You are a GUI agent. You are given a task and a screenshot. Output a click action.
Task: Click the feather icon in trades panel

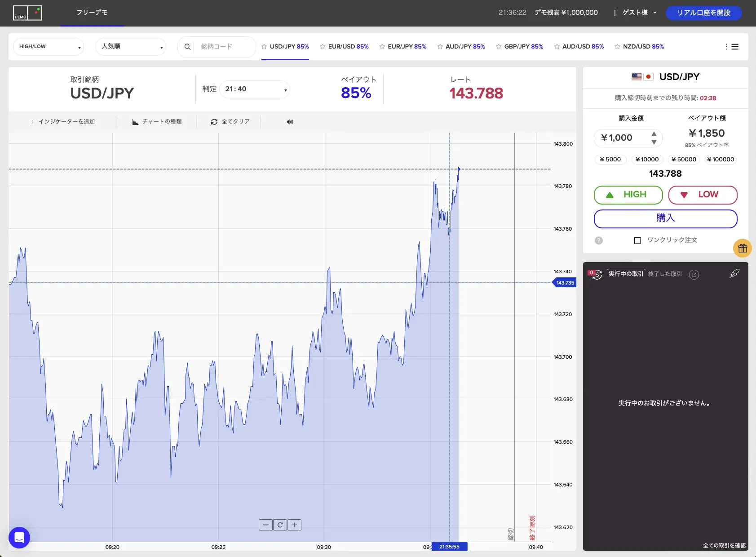734,273
